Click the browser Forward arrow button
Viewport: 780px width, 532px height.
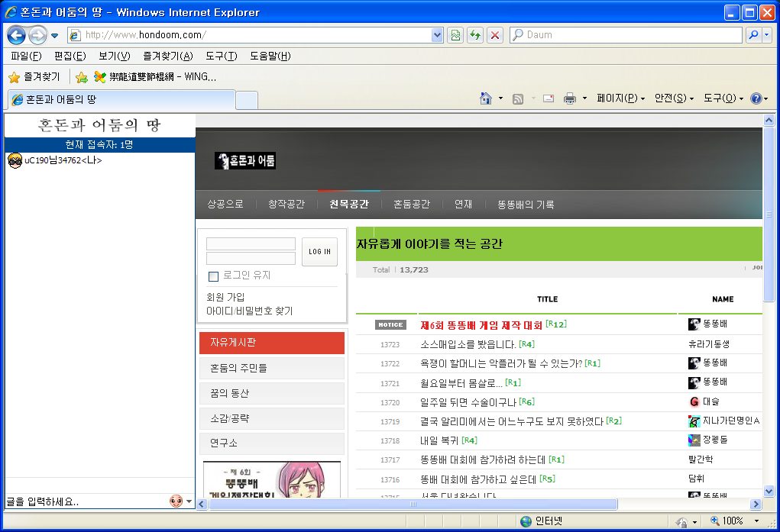click(x=37, y=35)
